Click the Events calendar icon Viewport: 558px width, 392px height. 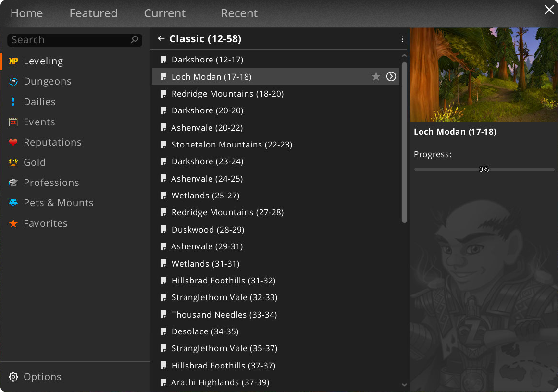click(x=13, y=122)
